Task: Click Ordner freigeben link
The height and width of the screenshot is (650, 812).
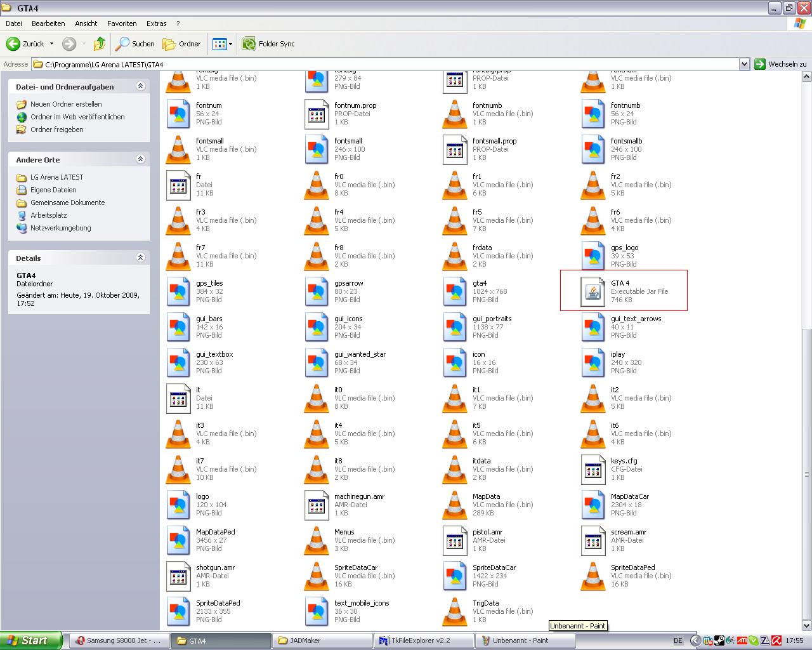Action: (57, 129)
